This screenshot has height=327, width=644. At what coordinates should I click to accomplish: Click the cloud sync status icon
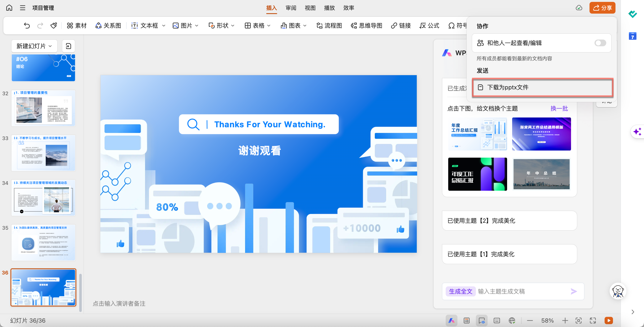579,8
